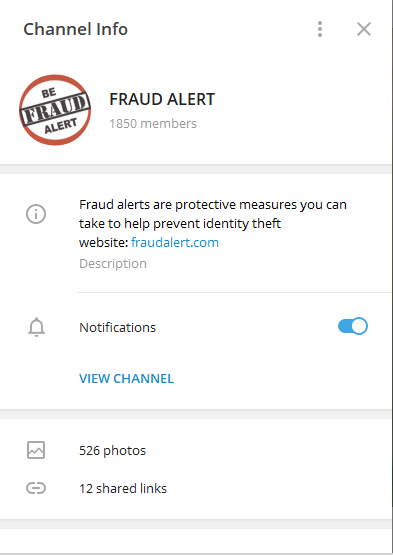Image resolution: width=393 pixels, height=555 pixels.
Task: Click the Notifications label row
Action: (x=195, y=327)
